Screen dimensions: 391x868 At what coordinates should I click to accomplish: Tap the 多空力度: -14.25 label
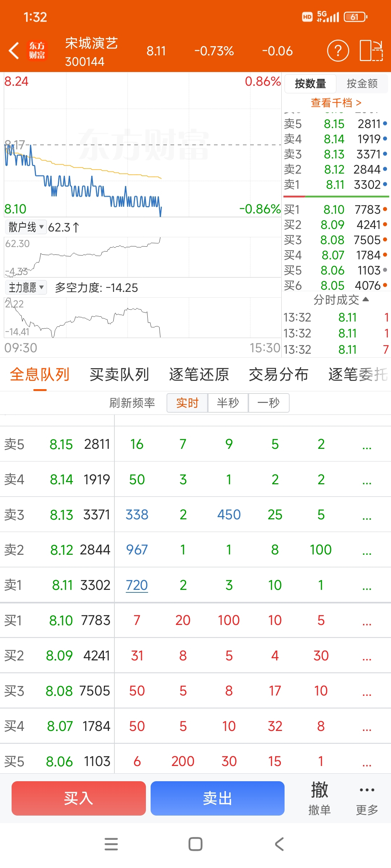[96, 288]
